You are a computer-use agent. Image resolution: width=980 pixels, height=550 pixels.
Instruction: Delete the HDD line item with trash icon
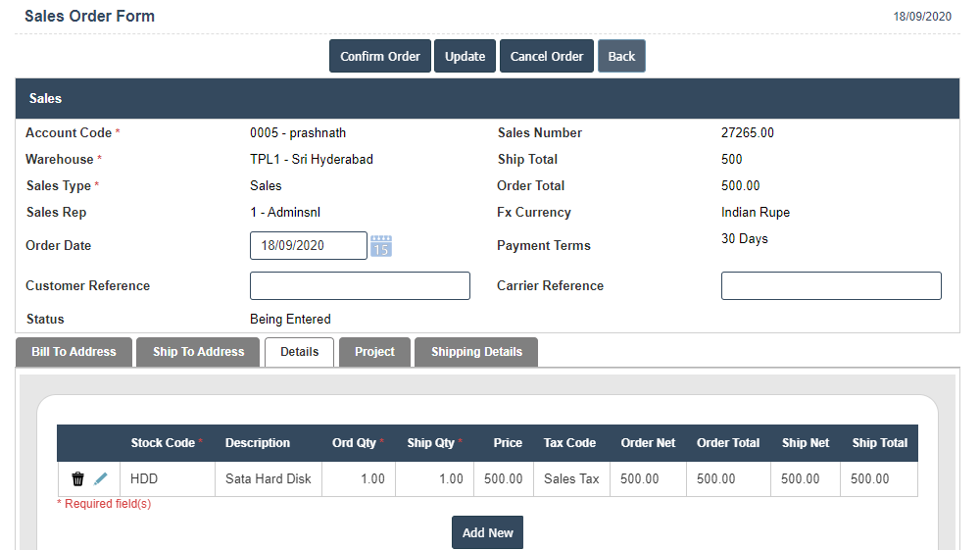click(x=78, y=479)
